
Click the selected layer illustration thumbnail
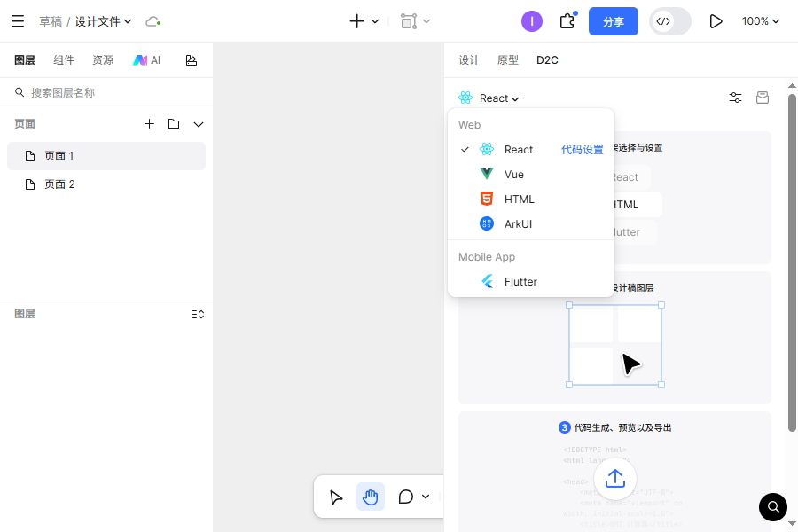(615, 345)
